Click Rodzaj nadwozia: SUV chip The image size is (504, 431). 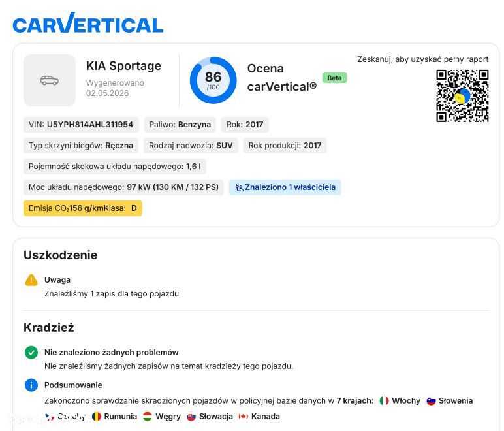191,146
